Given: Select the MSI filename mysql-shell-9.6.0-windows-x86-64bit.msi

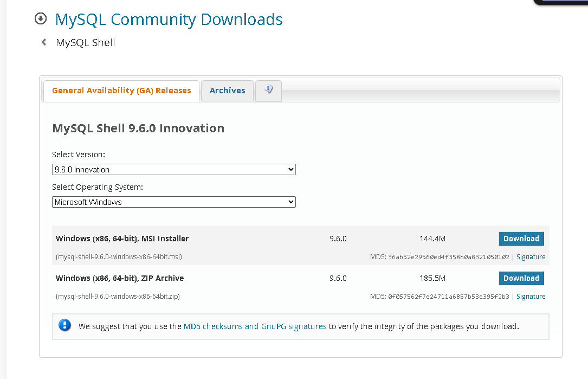Looking at the screenshot, I should click(119, 257).
